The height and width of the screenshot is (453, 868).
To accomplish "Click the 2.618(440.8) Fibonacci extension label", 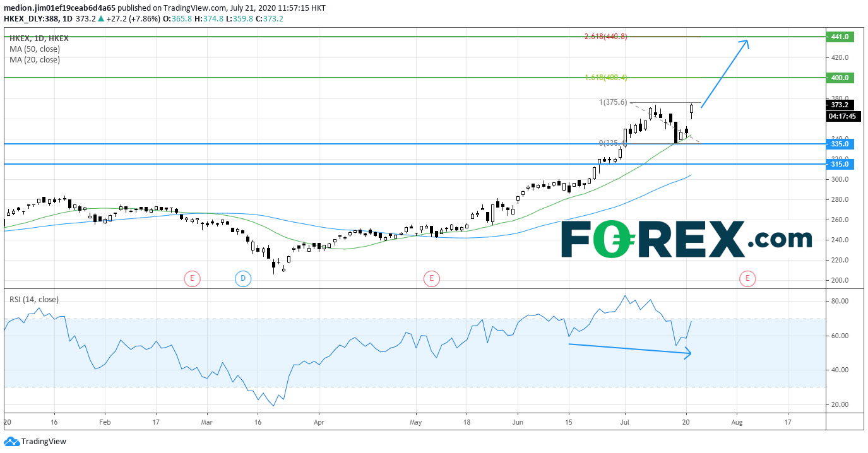I will click(606, 37).
